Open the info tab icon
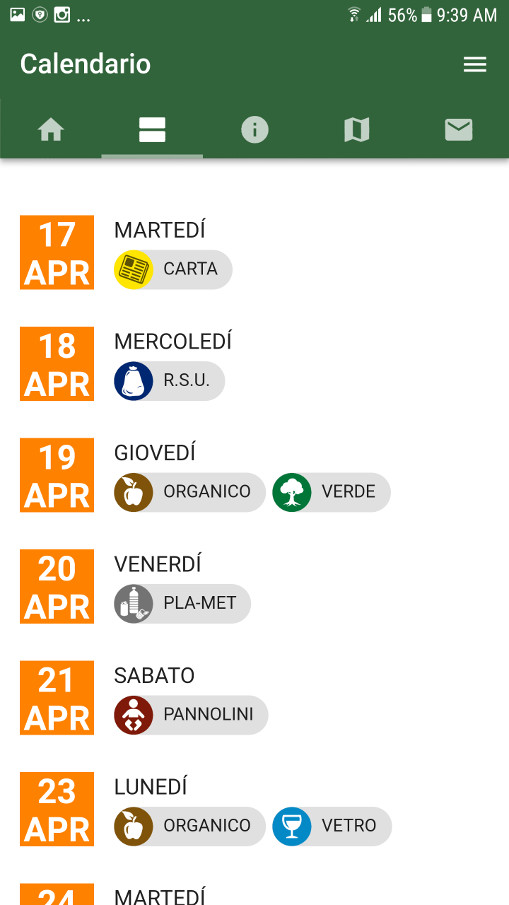The image size is (509, 905). point(254,129)
